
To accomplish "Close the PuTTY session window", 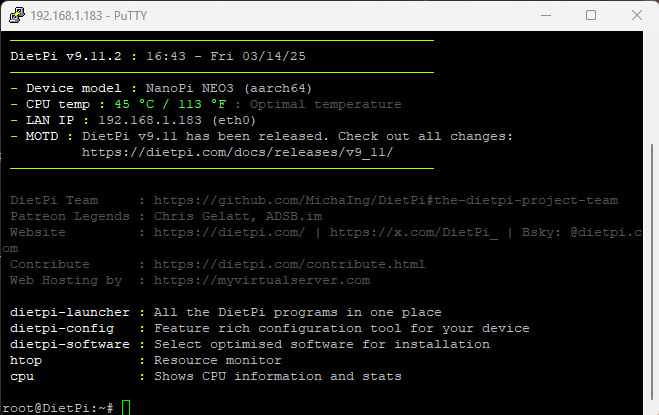I will [x=637, y=16].
